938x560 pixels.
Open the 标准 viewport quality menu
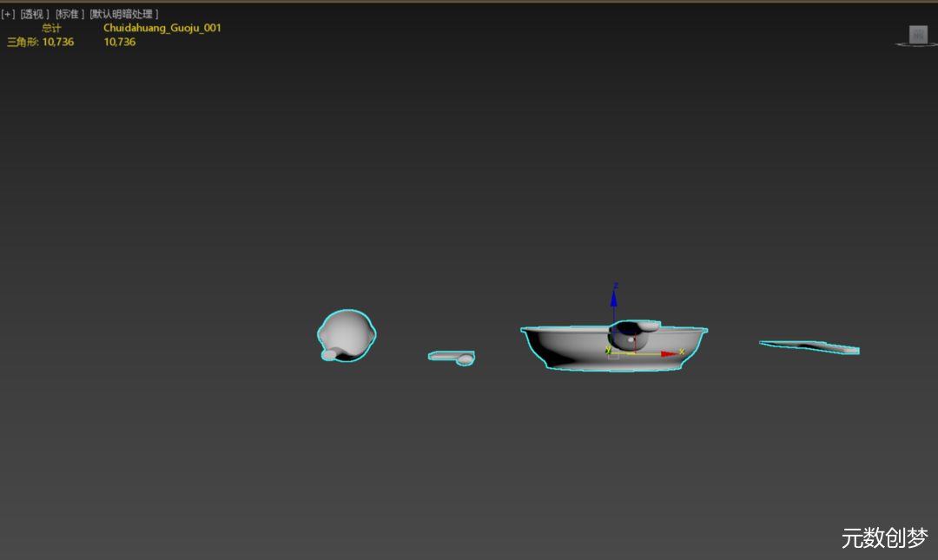click(70, 14)
